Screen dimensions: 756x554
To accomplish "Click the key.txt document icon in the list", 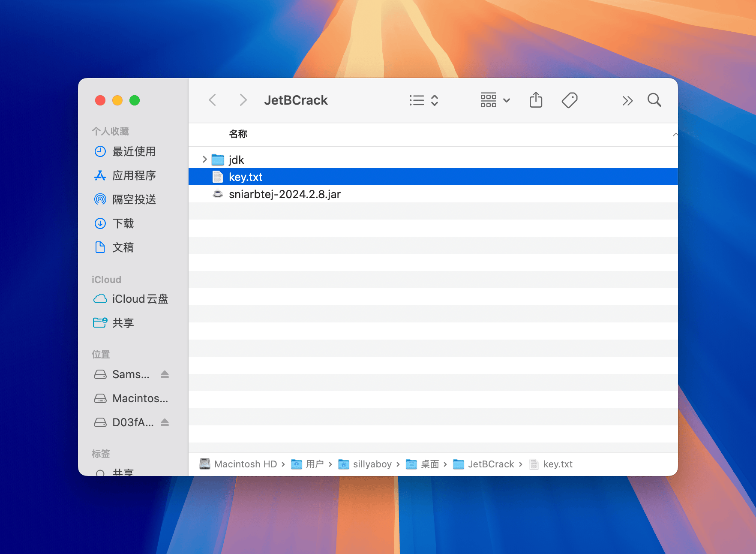I will 218,177.
